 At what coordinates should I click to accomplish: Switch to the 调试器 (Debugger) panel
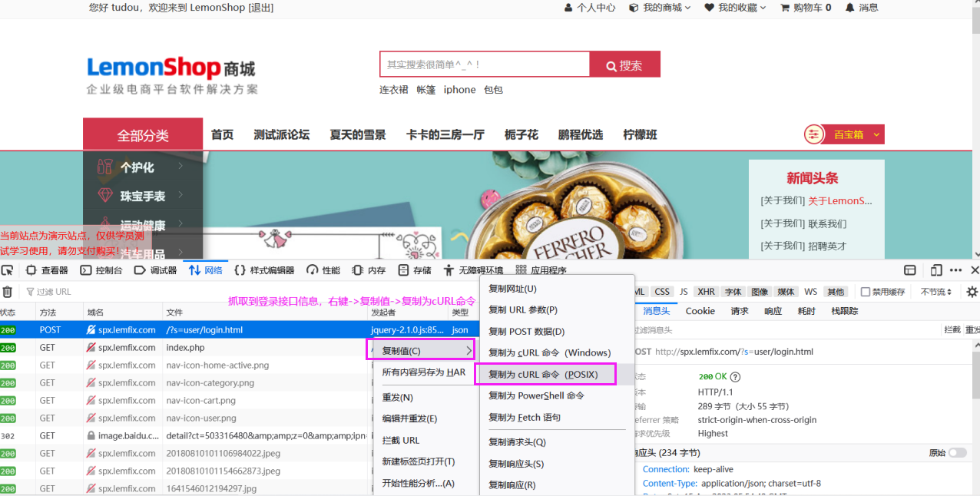click(155, 269)
